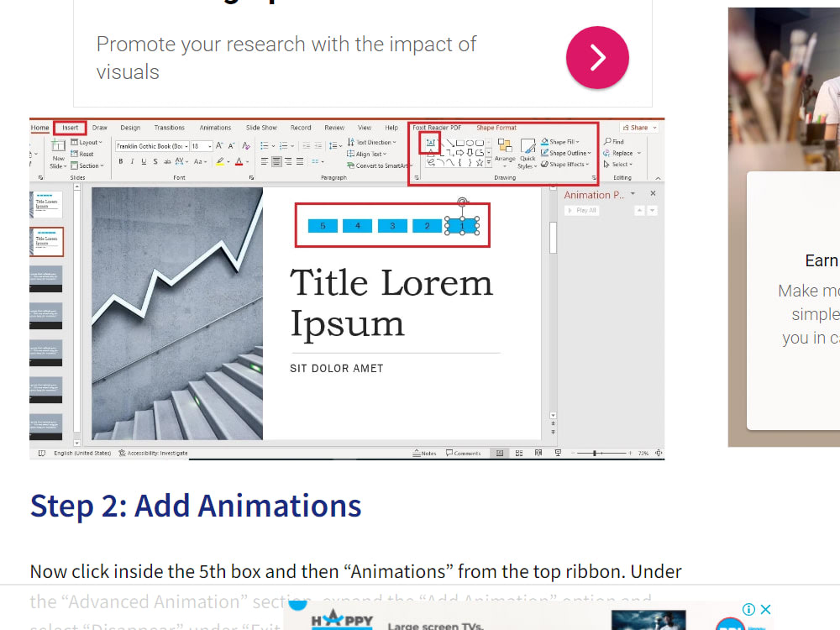Close the bottom advertisement with X
The width and height of the screenshot is (840, 630).
765,609
